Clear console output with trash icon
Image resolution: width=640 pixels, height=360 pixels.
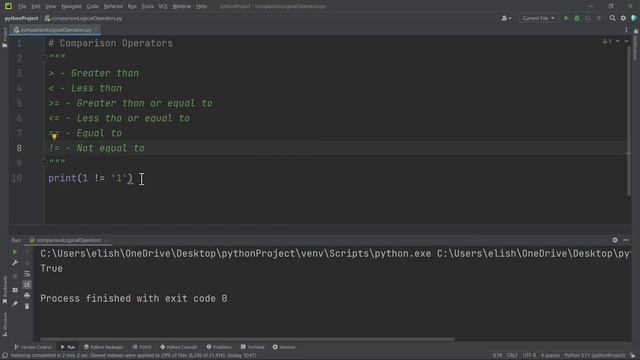[27, 306]
